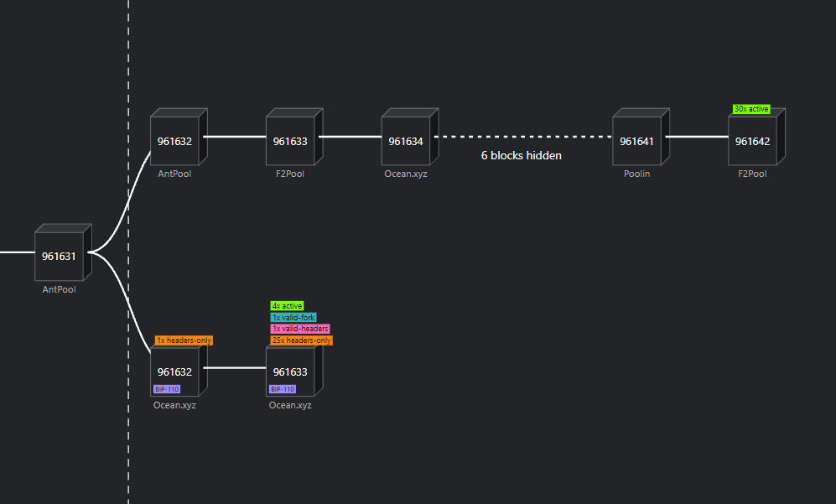Screen dimensions: 836x504
Task: Open the AntPool block 961632 cube
Action: 179,137
